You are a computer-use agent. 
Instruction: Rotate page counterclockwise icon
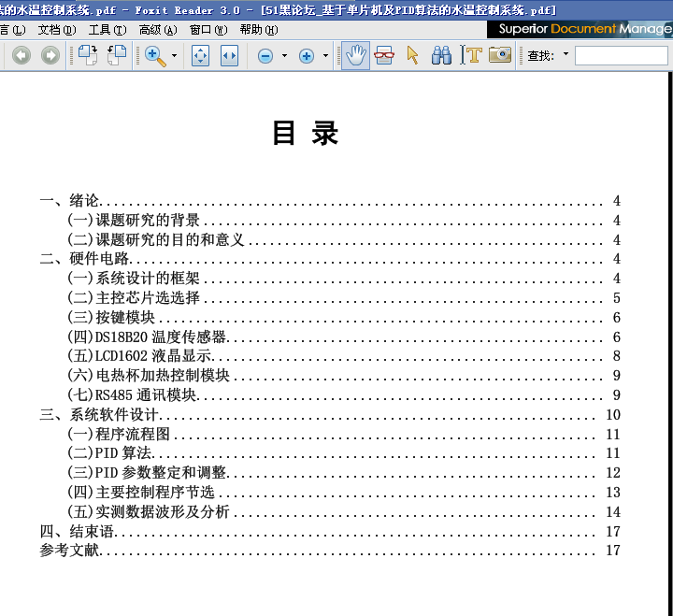tap(116, 55)
